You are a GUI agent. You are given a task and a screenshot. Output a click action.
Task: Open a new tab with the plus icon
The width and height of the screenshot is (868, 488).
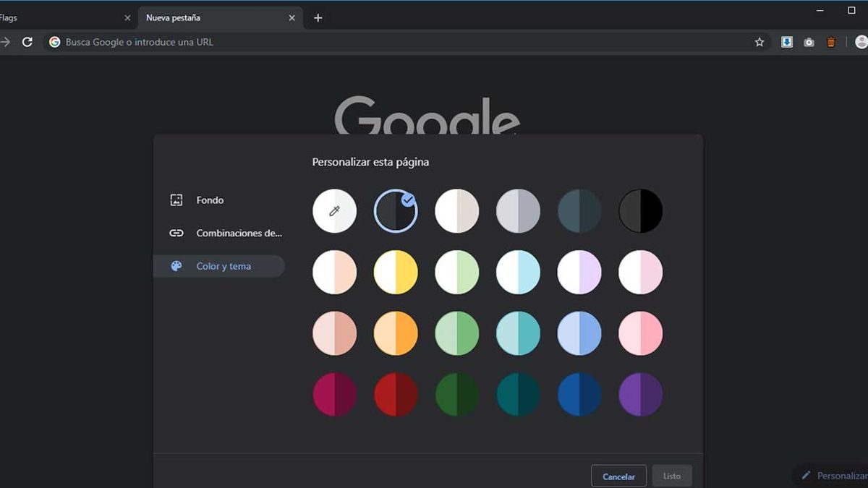[x=318, y=18]
